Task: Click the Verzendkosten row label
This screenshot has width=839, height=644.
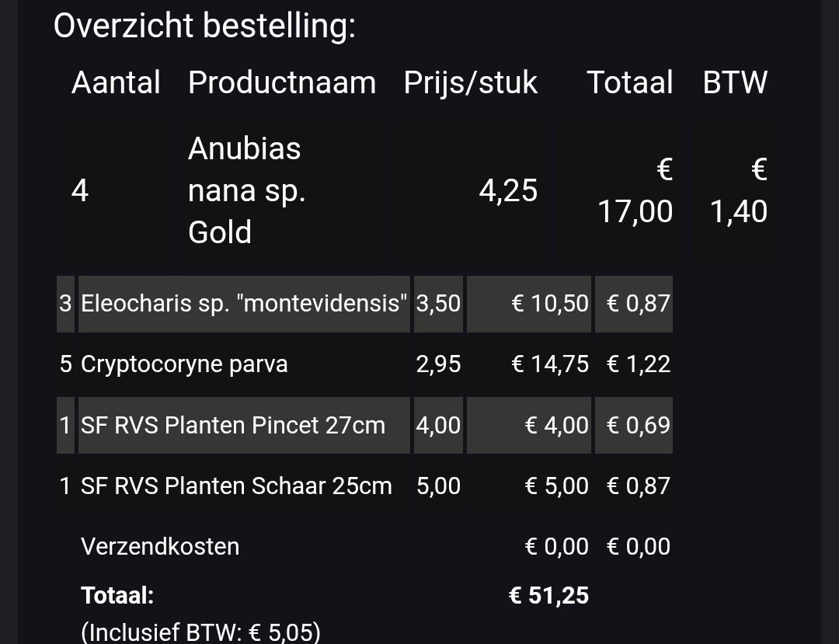Action: tap(160, 546)
